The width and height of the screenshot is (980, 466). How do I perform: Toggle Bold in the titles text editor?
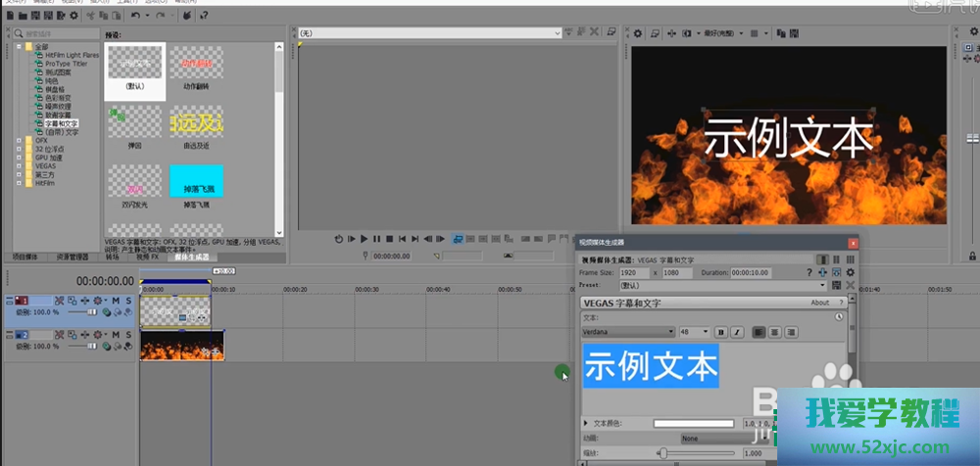[x=720, y=332]
